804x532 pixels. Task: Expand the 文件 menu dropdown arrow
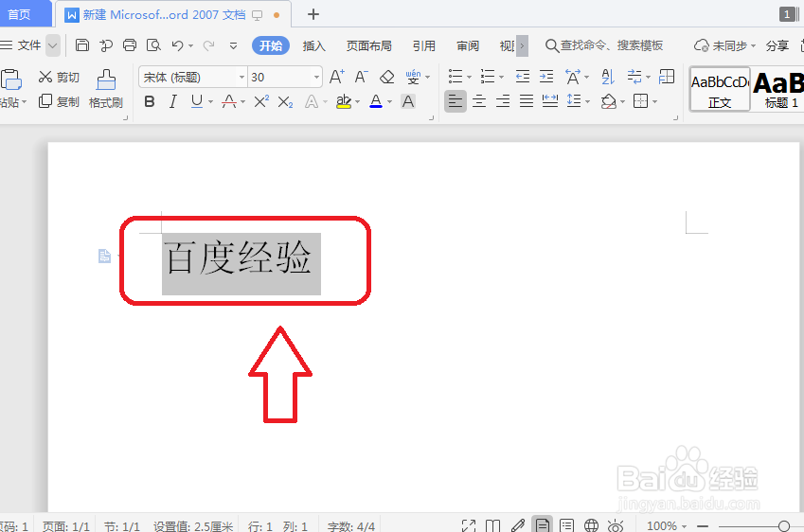pyautogui.click(x=53, y=45)
